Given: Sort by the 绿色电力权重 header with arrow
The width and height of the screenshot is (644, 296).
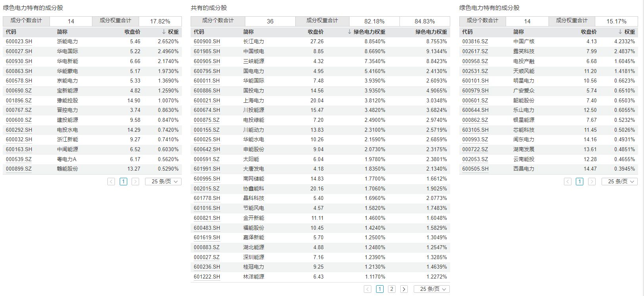Looking at the screenshot, I should click(366, 32).
